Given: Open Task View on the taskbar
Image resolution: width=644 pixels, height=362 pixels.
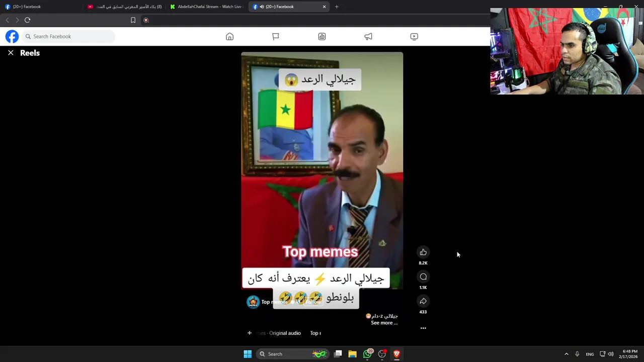Looking at the screenshot, I should 338,354.
